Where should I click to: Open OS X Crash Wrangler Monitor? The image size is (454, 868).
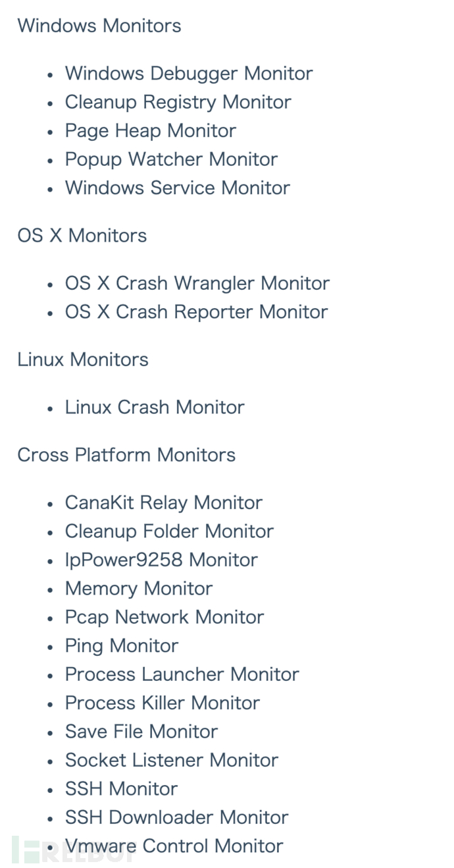(x=197, y=283)
